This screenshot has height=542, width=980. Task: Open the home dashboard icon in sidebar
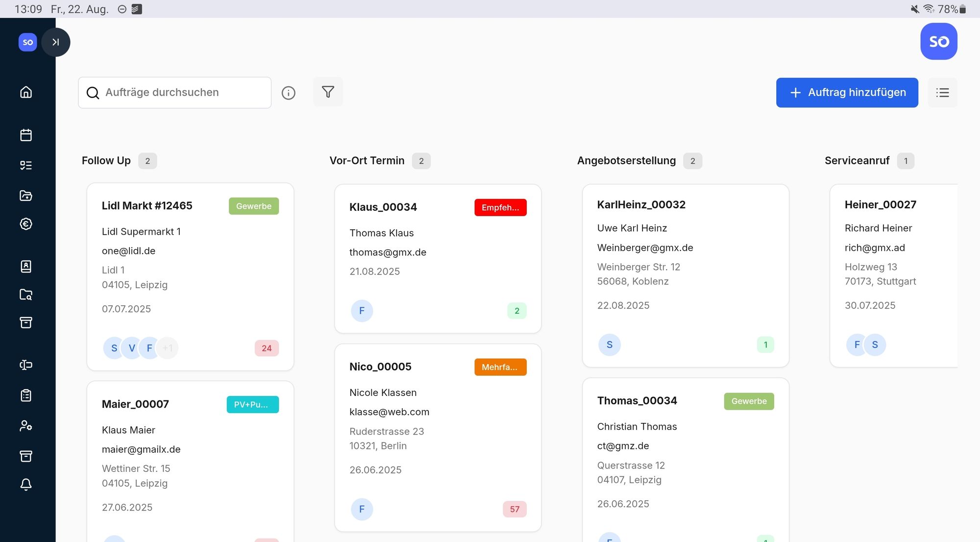coord(26,92)
